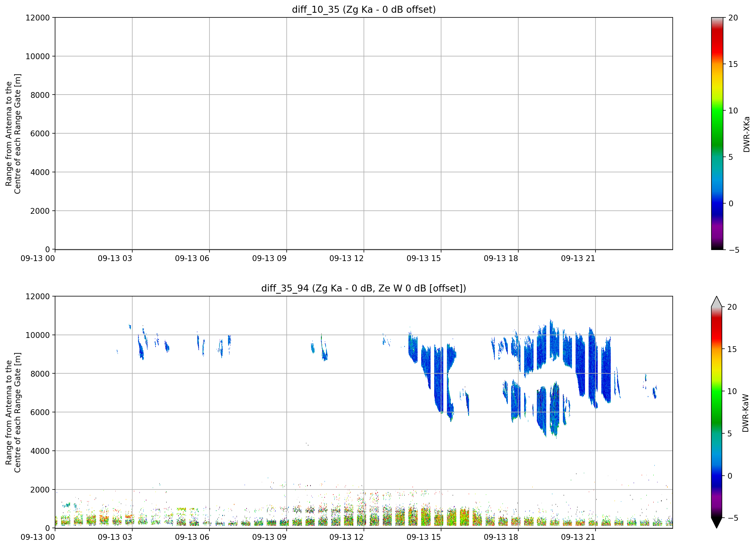The image size is (756, 547).
Task: Click the '8000' y-tick of the diff_35_94 plot
Action: (x=40, y=374)
